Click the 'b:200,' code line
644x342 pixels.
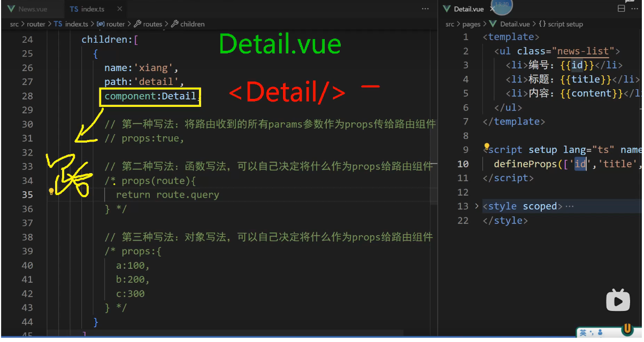[133, 279]
